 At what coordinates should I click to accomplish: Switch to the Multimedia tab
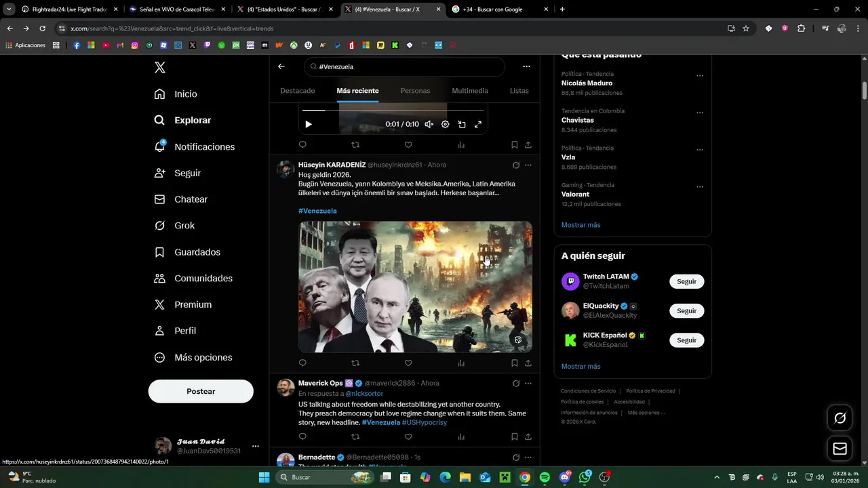[470, 91]
